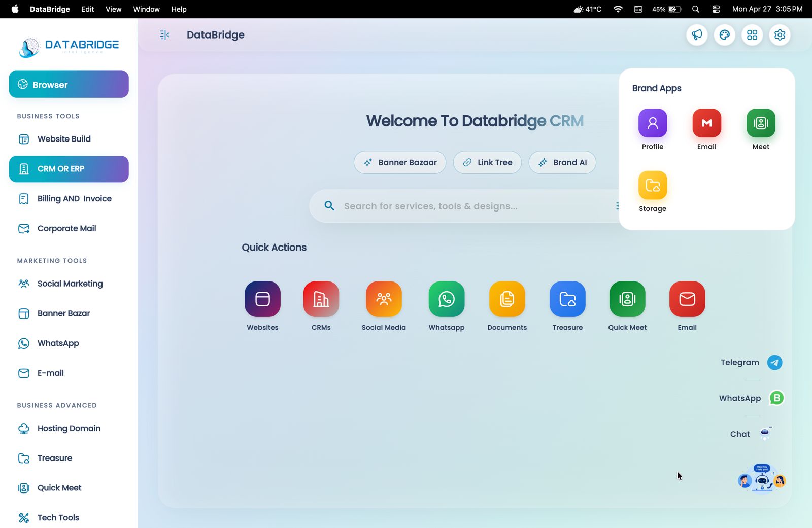Select Browser in the sidebar
The height and width of the screenshot is (528, 812).
click(69, 84)
